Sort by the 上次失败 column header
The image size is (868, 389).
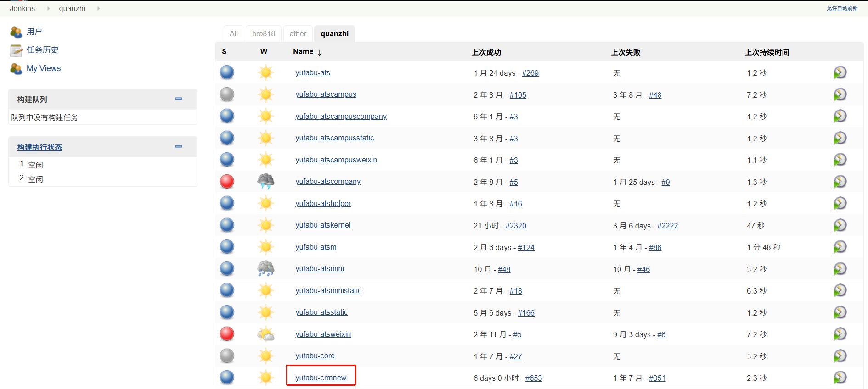pos(626,52)
